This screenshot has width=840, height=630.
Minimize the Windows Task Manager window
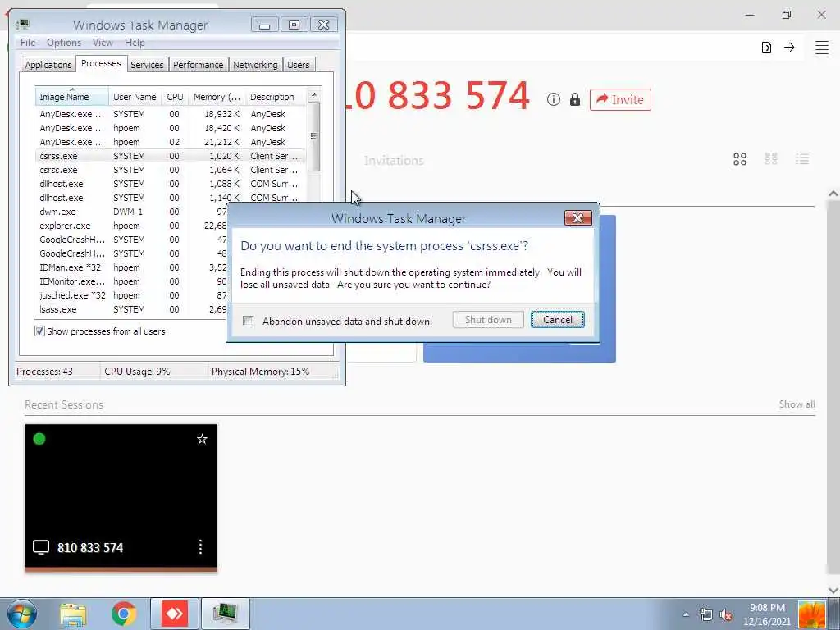pyautogui.click(x=265, y=25)
